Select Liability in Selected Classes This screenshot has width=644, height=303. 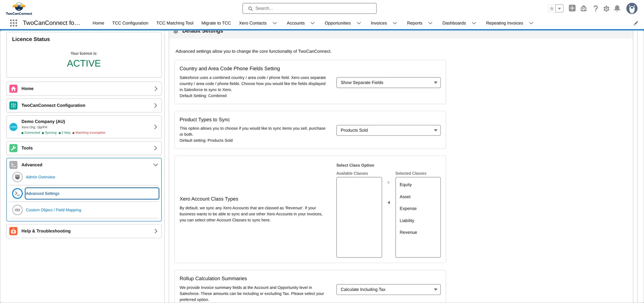[x=407, y=221]
